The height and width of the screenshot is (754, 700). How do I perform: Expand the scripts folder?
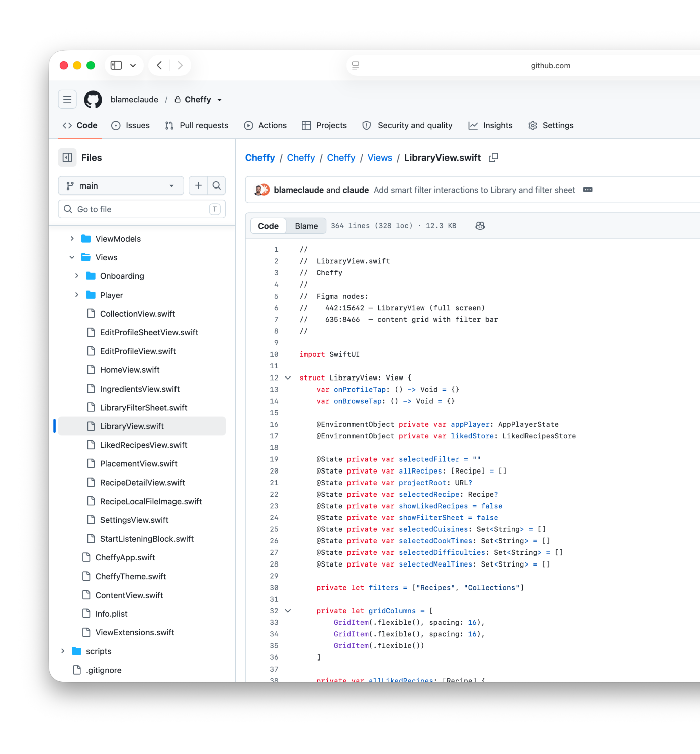(x=63, y=651)
